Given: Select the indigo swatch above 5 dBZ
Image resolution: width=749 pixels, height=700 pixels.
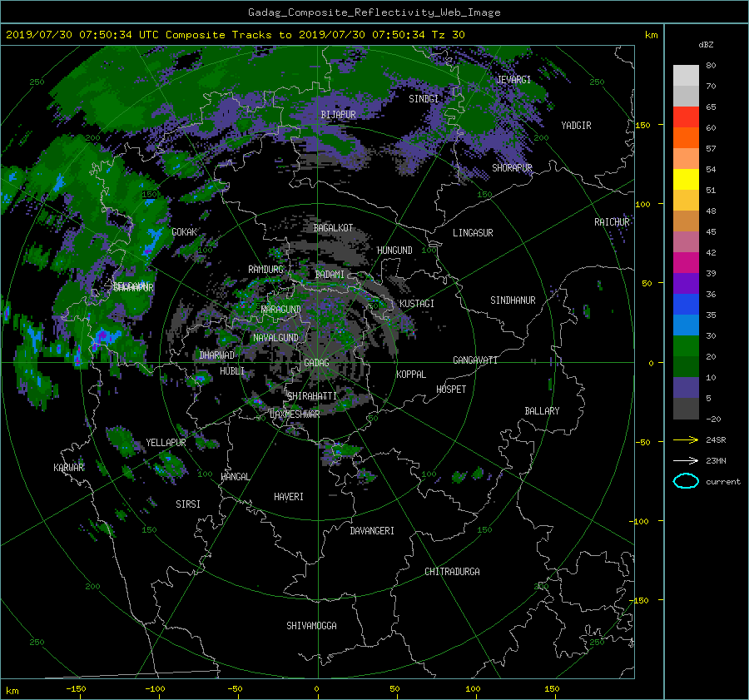Looking at the screenshot, I should tap(686, 388).
